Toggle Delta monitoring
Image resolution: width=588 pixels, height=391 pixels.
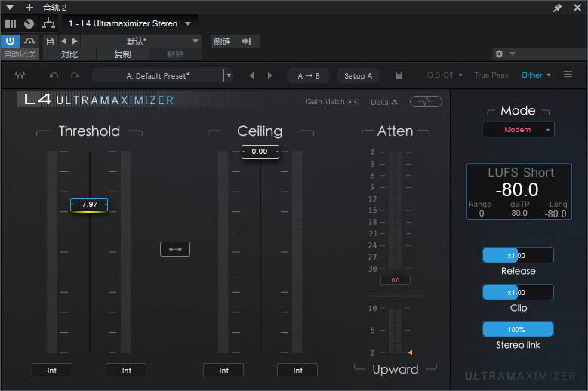coord(384,102)
